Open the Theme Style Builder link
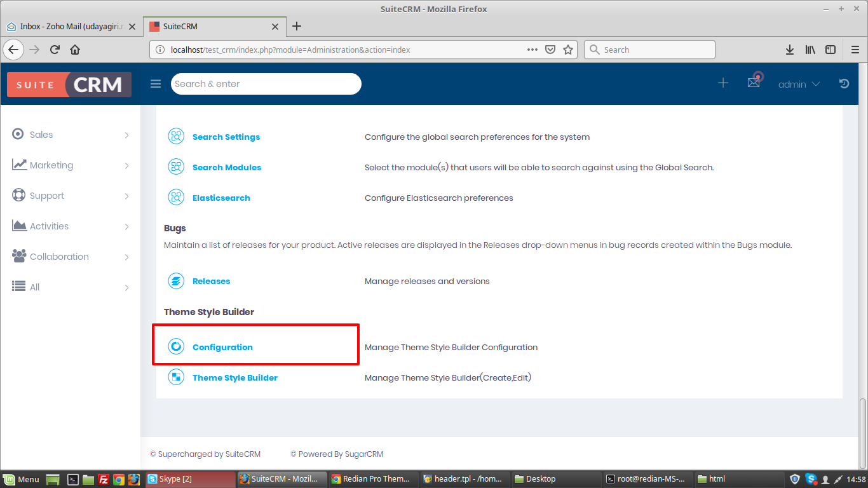This screenshot has width=868, height=488. 235,377
